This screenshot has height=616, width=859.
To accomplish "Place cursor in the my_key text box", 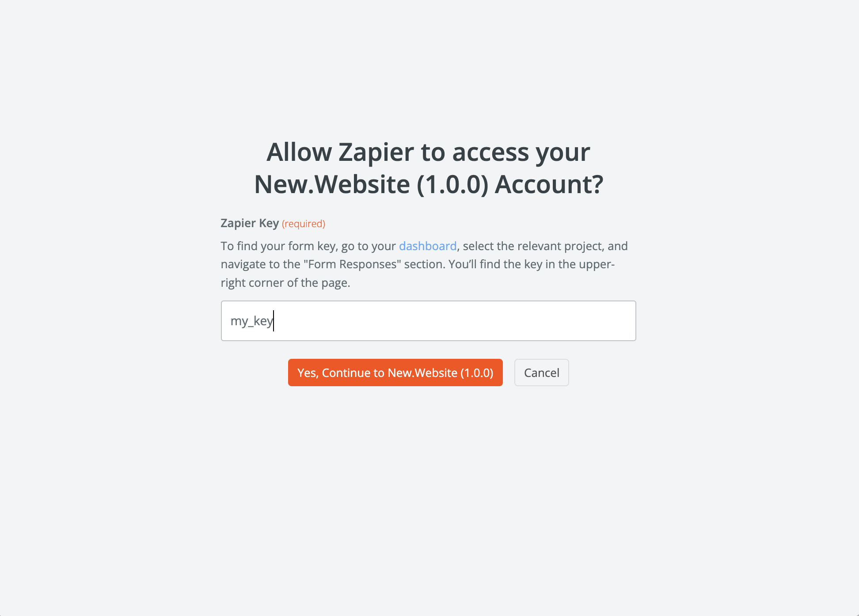I will click(428, 321).
